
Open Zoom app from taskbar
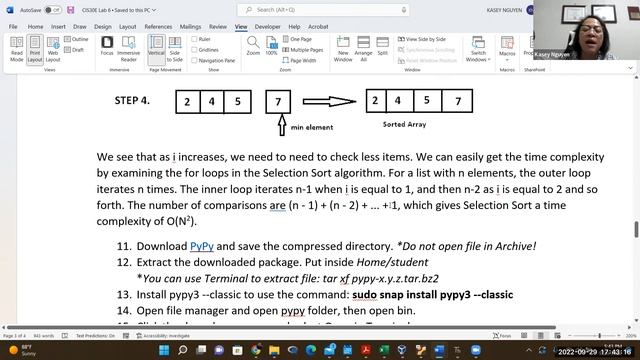coord(476,350)
